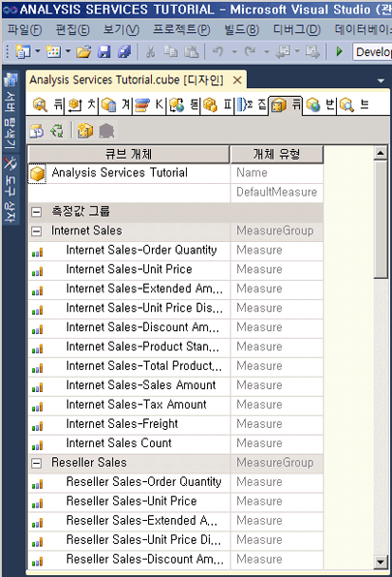This screenshot has height=577, width=392.
Task: Switch to the Translations globe tab
Action: pos(320,105)
